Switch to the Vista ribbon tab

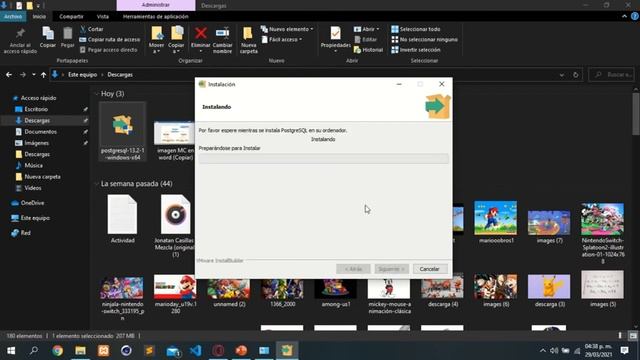click(103, 16)
